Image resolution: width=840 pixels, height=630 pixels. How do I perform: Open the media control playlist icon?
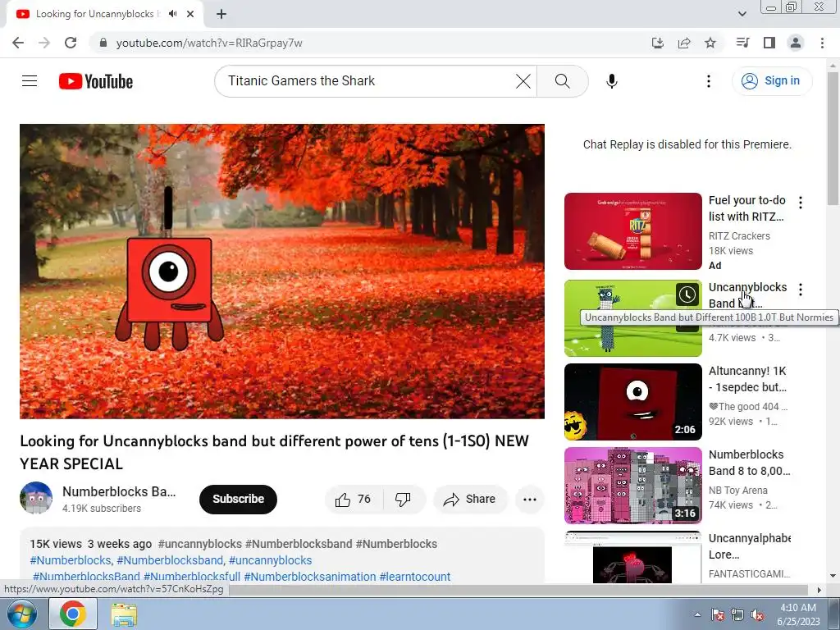pos(742,43)
